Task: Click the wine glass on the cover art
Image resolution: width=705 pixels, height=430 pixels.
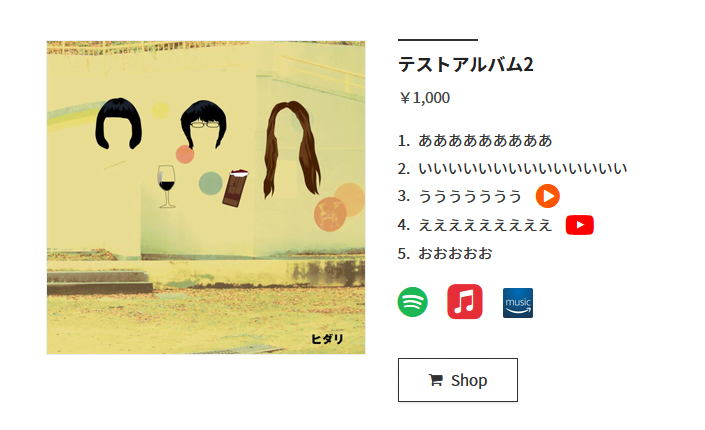Action: [167, 187]
